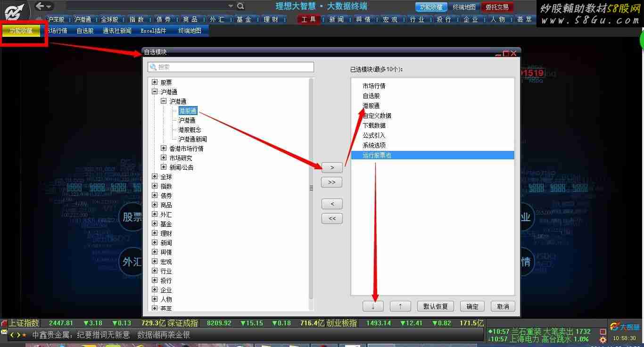Expand the 指数 tree node
644x347 pixels.
[155, 186]
